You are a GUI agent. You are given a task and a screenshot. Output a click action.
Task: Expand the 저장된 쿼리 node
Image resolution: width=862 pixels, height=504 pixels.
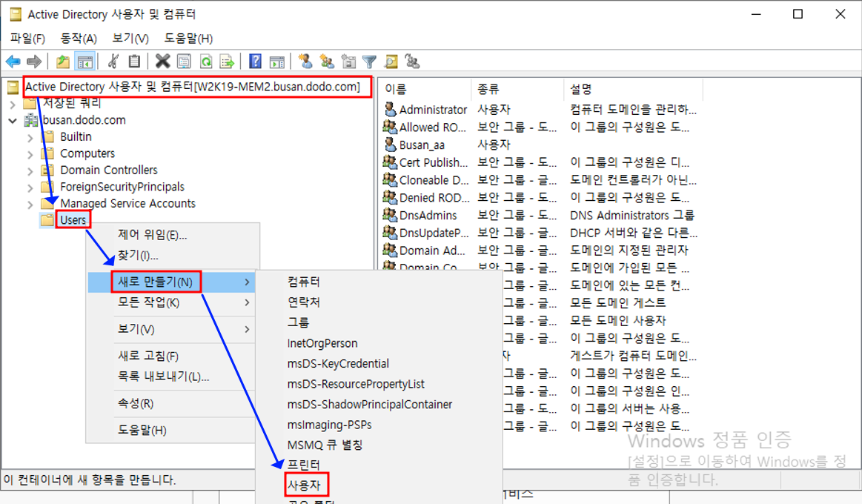click(13, 103)
